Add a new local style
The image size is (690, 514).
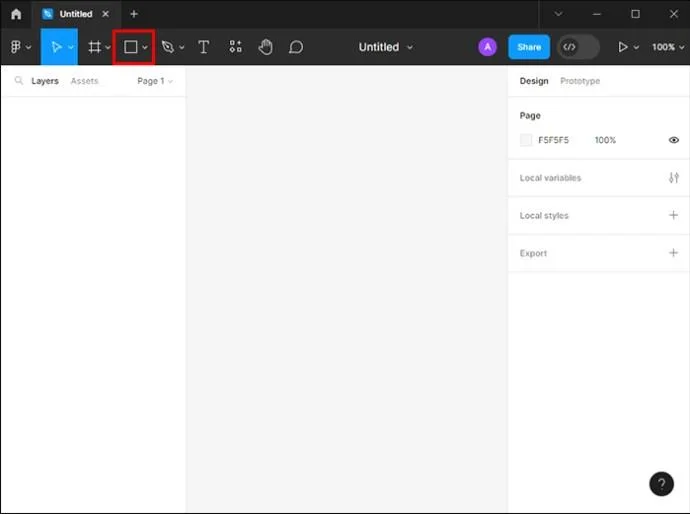(x=673, y=215)
